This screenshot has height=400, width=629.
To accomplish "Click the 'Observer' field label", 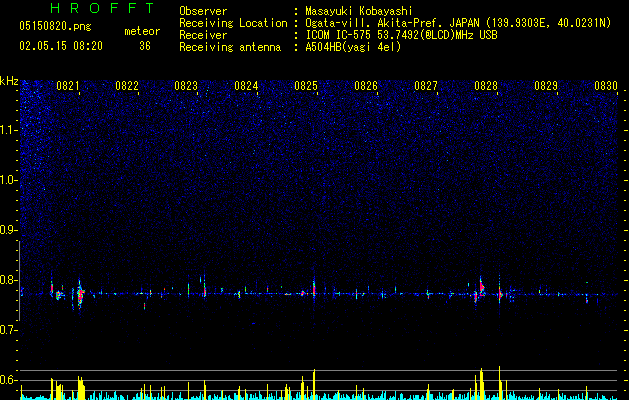I will click(203, 11).
